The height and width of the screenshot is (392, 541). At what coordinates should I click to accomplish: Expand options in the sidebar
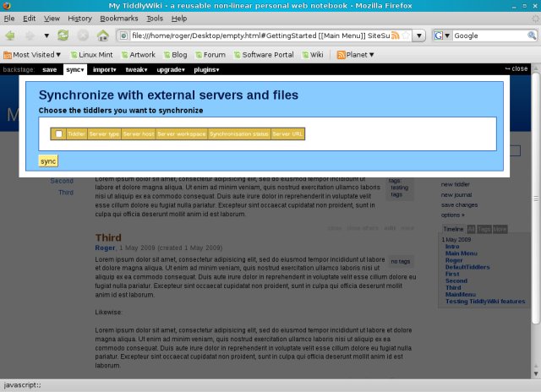pyautogui.click(x=453, y=215)
